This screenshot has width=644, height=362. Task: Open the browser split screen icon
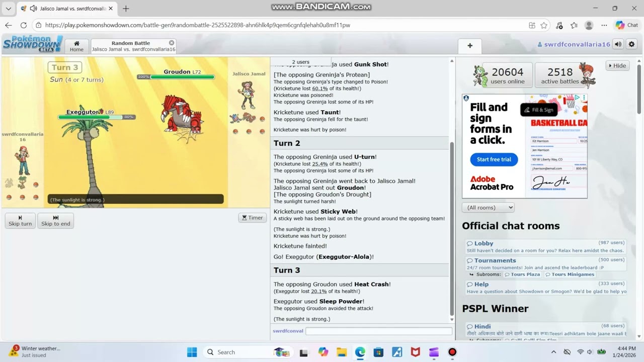(532, 25)
